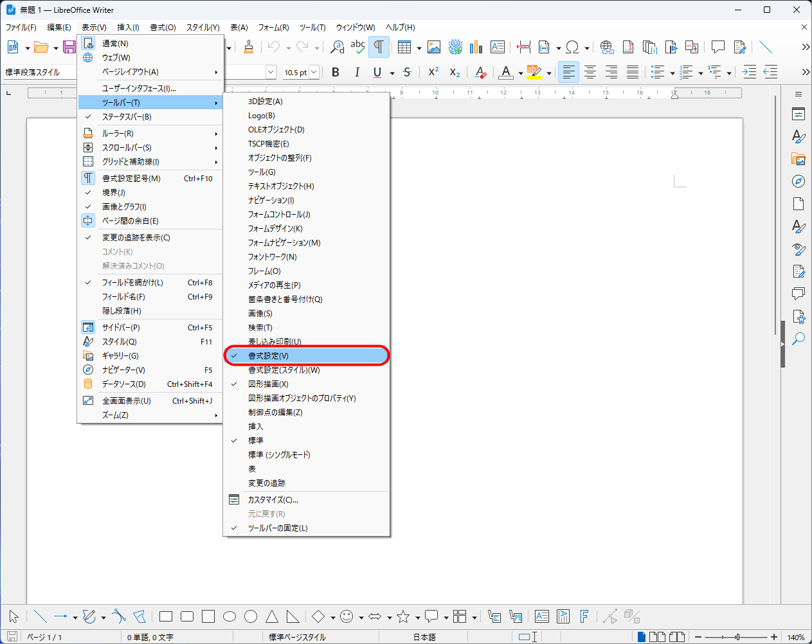
Task: Open the Navigator sidebar panel icon
Action: tap(798, 181)
